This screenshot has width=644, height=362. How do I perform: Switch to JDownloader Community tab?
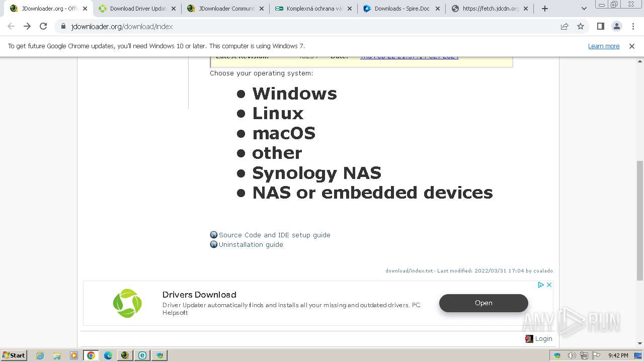(225, 9)
